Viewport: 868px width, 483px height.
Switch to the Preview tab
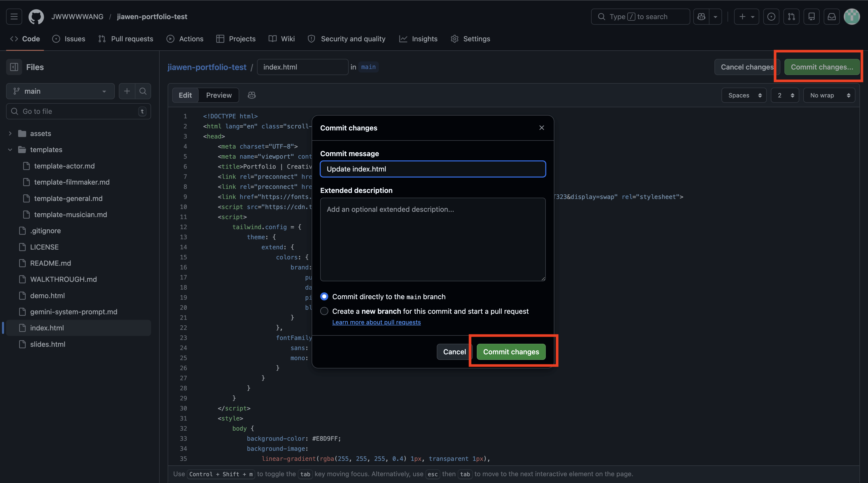tap(218, 95)
